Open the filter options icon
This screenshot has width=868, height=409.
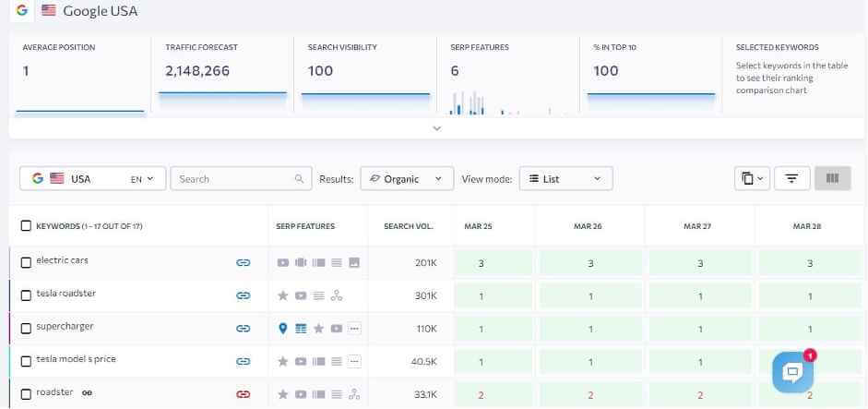tap(792, 178)
